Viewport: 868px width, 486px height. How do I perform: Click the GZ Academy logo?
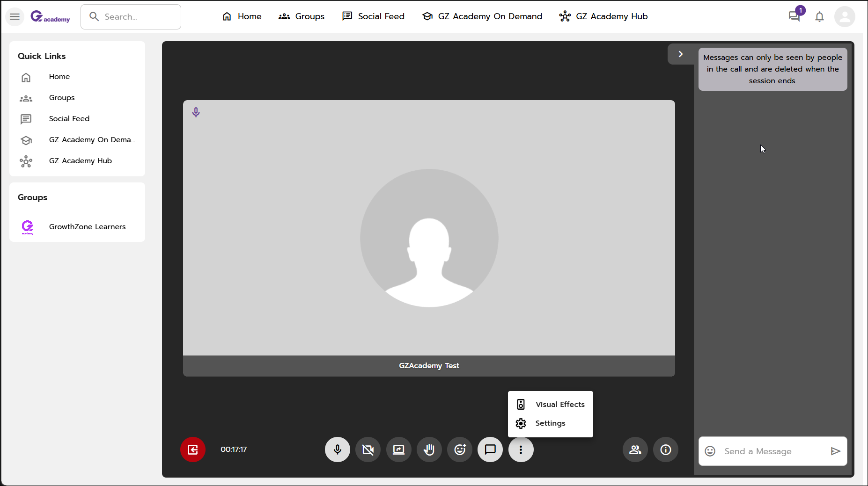[x=50, y=17]
